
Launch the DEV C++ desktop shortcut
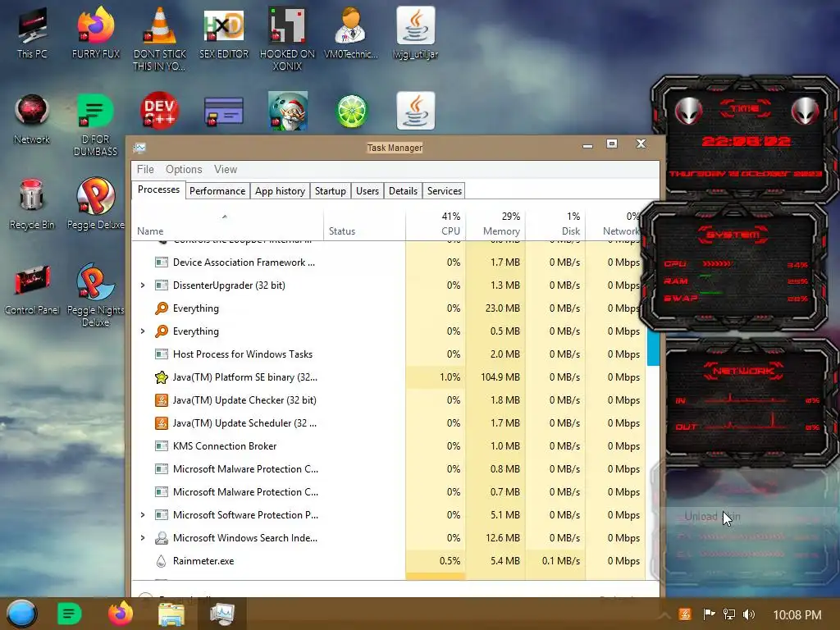point(160,111)
